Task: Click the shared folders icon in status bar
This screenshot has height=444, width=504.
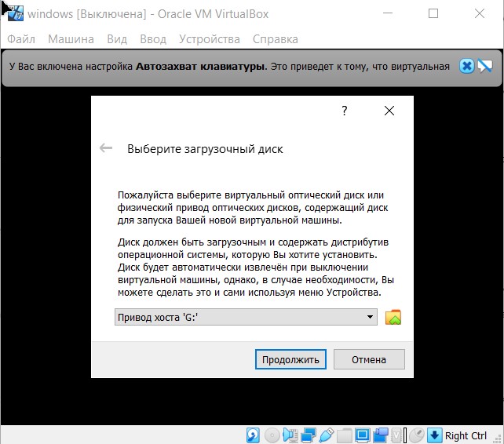Action: (345, 435)
